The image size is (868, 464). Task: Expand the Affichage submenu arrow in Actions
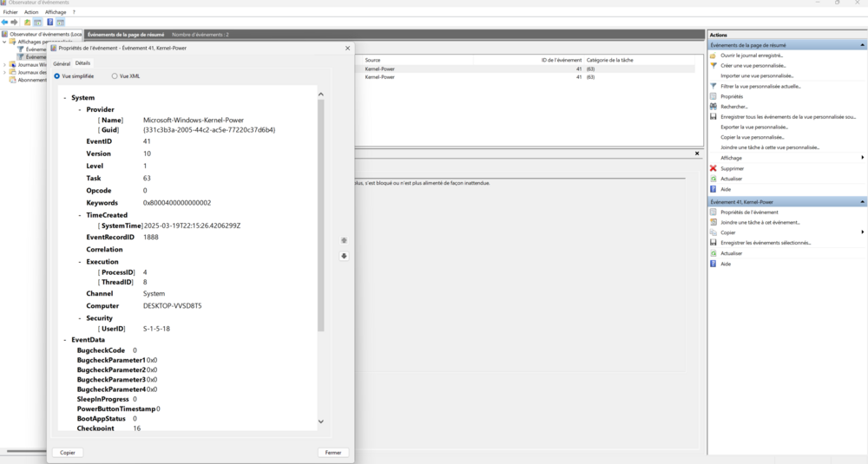(x=862, y=158)
